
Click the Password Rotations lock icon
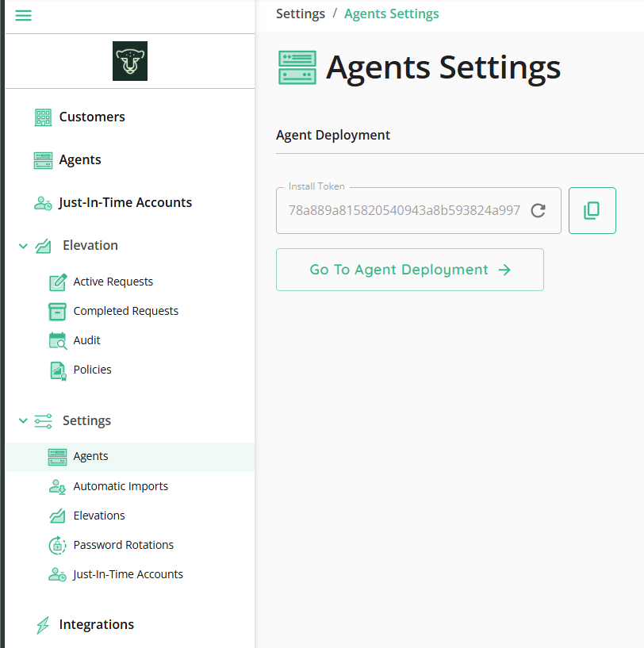pos(56,545)
